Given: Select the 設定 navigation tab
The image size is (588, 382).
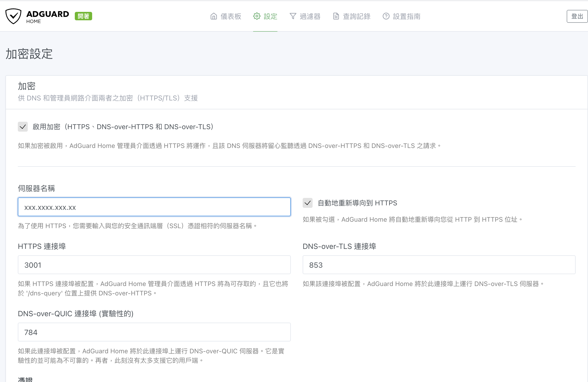Looking at the screenshot, I should click(x=271, y=16).
